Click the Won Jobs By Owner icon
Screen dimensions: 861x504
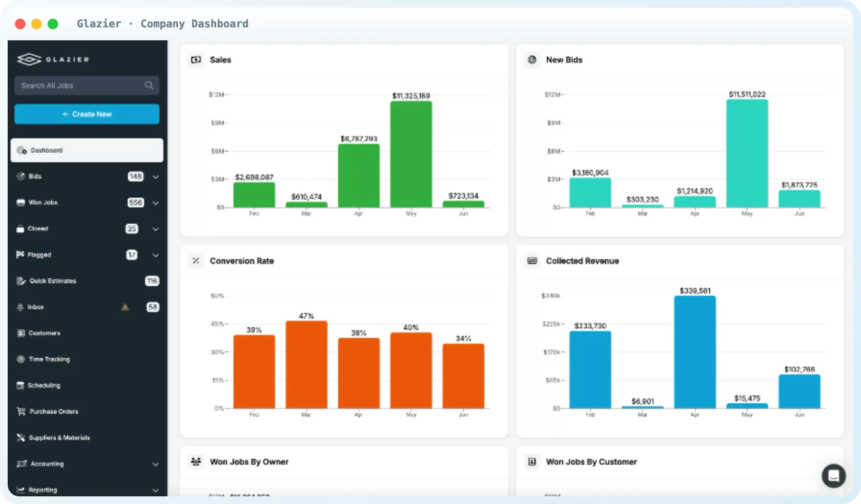196,462
